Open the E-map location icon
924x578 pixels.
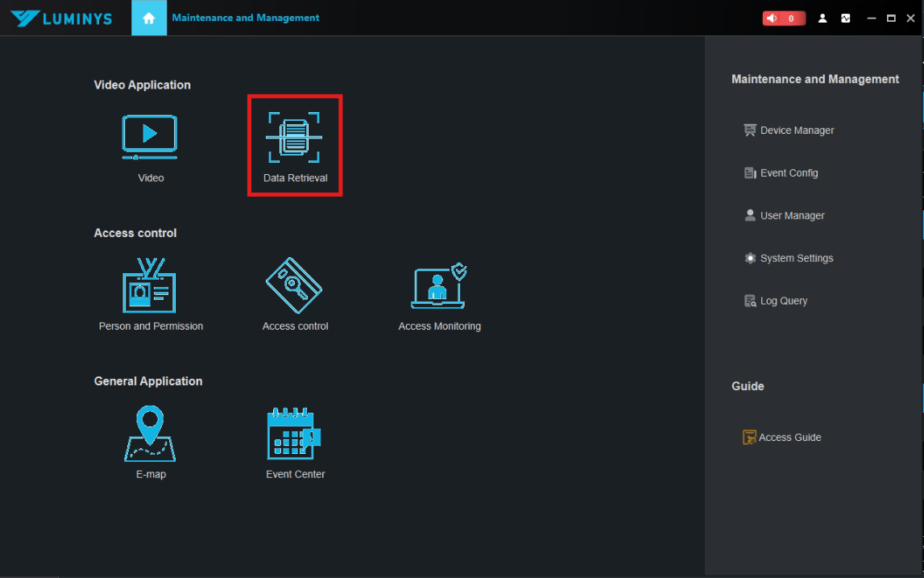(150, 435)
